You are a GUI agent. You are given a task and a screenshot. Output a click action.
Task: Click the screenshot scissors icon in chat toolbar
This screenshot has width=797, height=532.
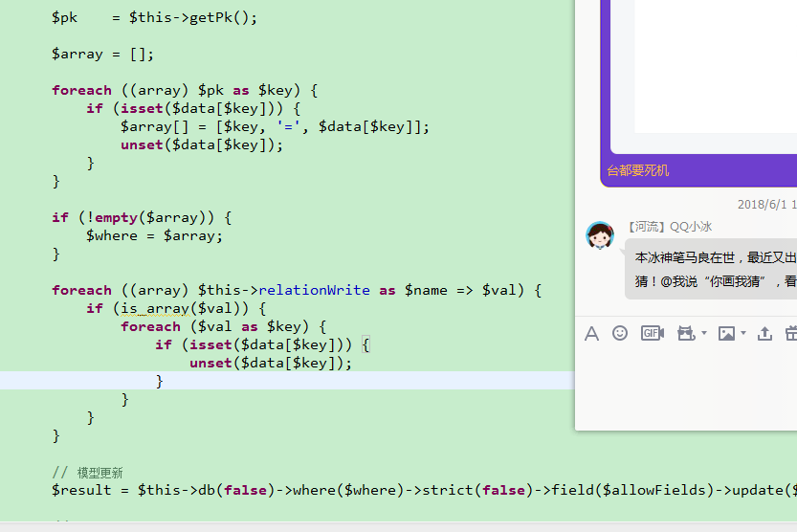click(686, 333)
